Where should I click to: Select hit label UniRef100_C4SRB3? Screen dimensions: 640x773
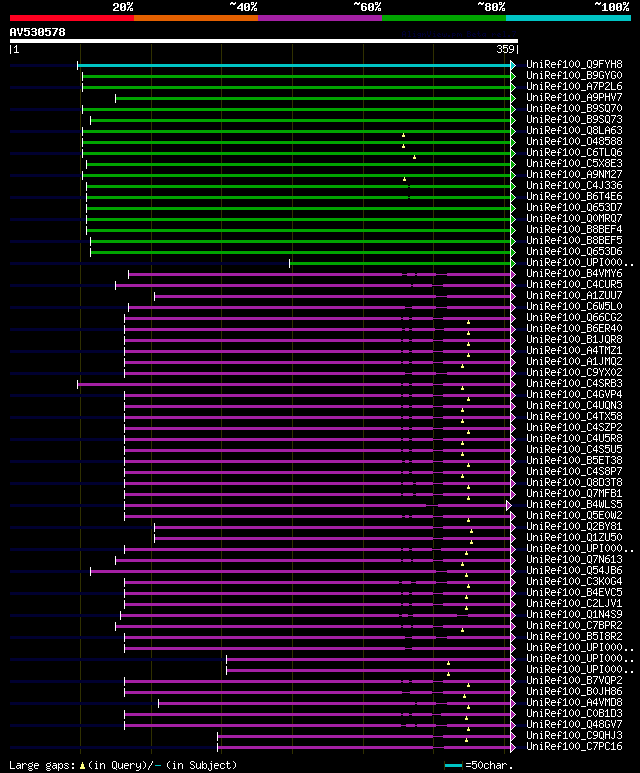pos(574,384)
